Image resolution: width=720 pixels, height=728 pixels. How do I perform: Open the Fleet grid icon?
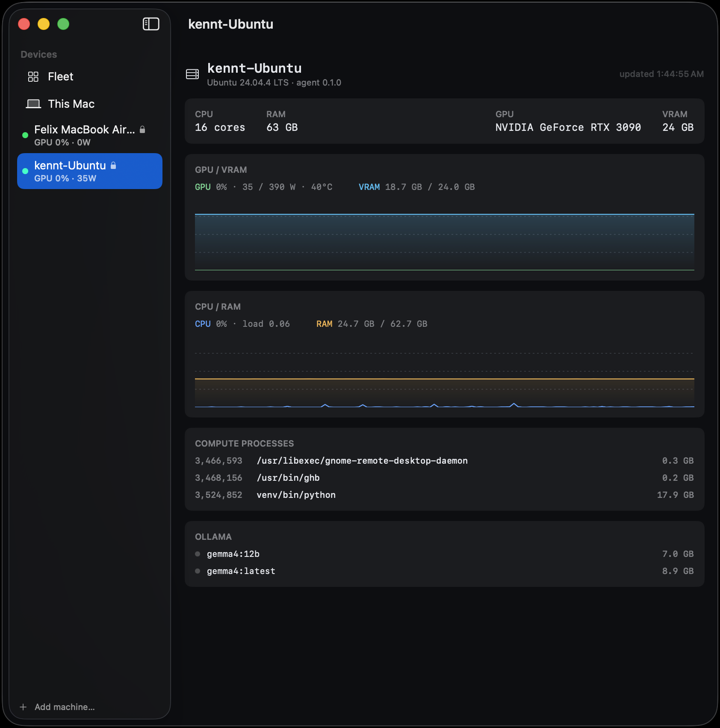[x=33, y=77]
